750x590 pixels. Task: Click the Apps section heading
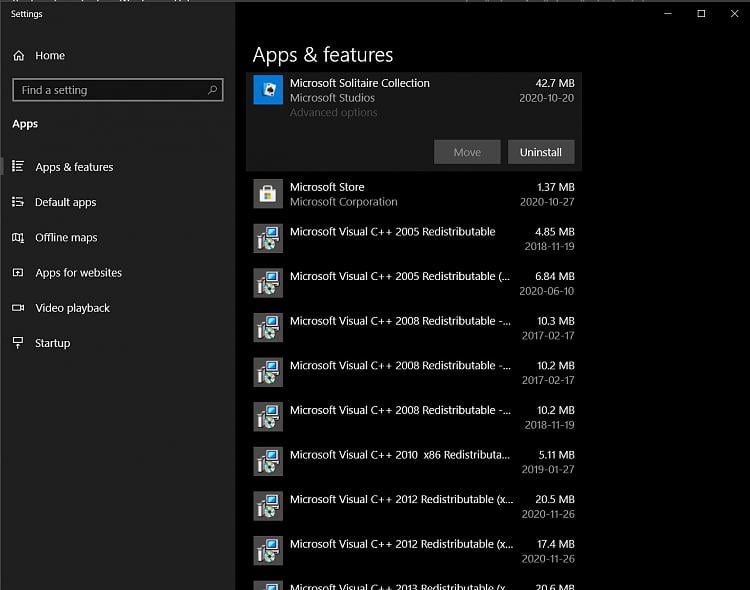point(25,124)
